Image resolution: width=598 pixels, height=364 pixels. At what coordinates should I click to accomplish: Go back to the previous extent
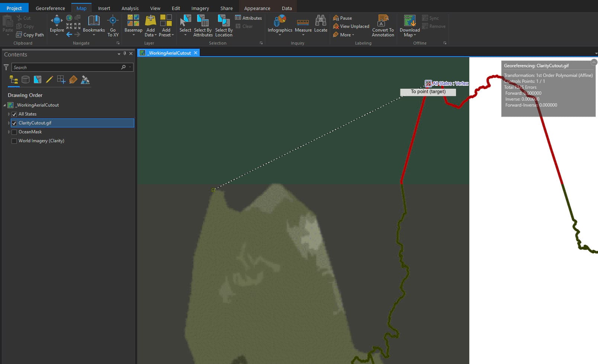[x=69, y=35]
